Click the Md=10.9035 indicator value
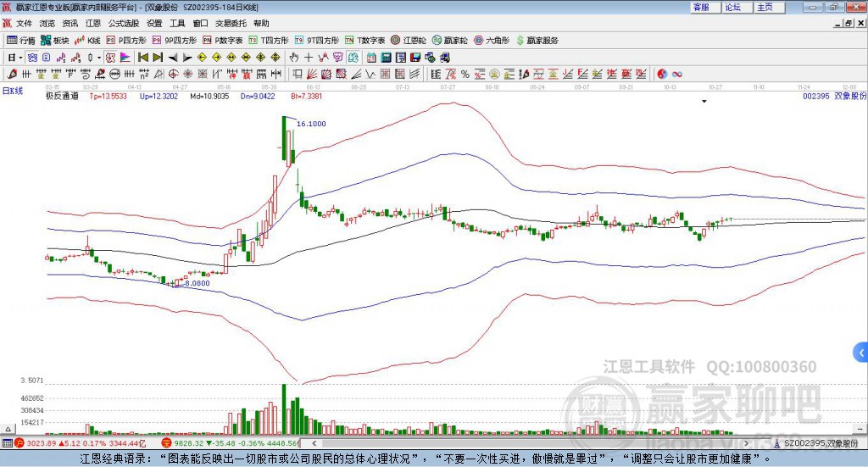The height and width of the screenshot is (467, 868). tap(209, 96)
